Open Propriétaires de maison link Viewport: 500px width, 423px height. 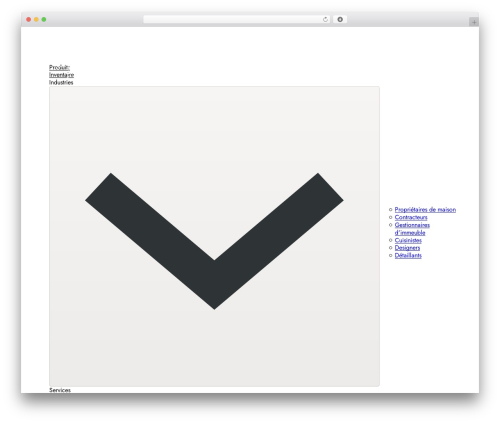pos(425,210)
